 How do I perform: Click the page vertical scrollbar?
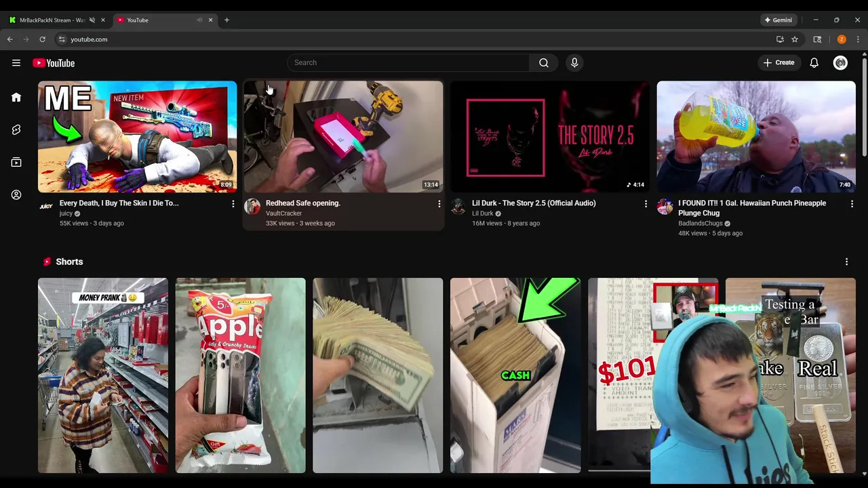click(x=864, y=108)
